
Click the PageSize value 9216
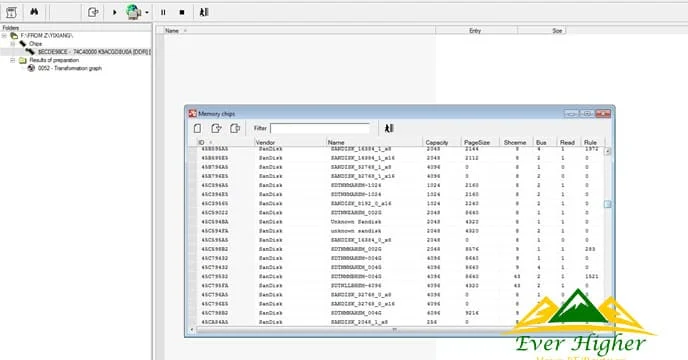tap(472, 313)
